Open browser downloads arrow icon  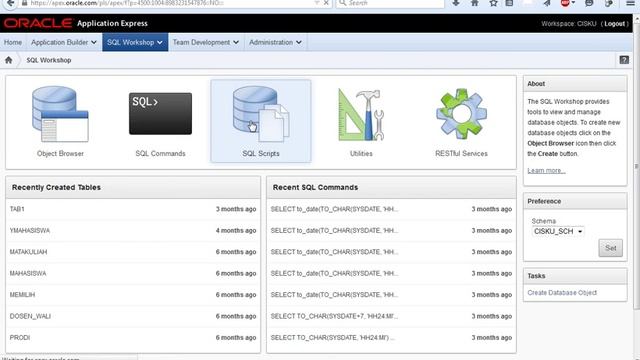[456, 3]
